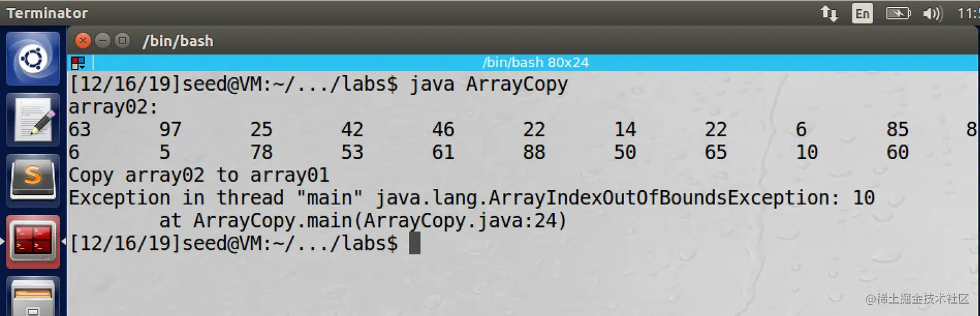The width and height of the screenshot is (980, 316).
Task: Click the value 42 in output
Action: 352,130
